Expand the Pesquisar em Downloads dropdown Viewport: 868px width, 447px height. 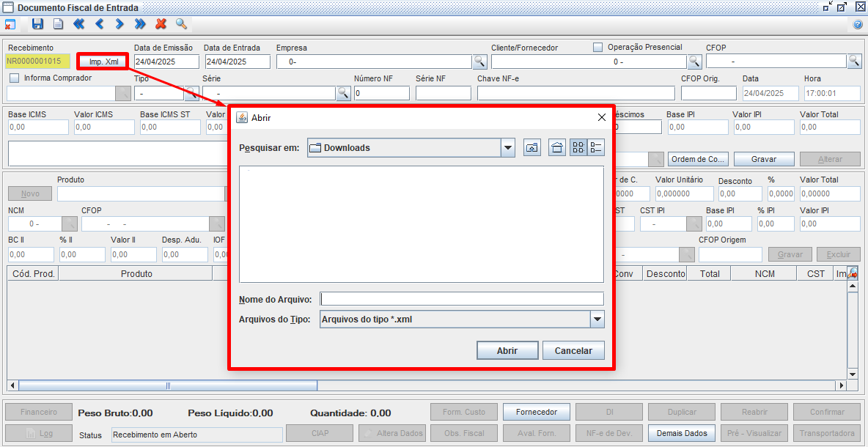point(508,148)
